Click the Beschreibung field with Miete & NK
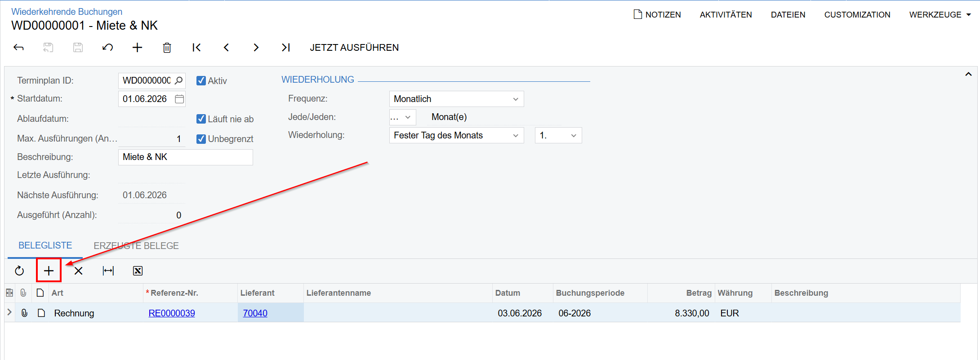Screen dimensions: 980x360 (185, 157)
